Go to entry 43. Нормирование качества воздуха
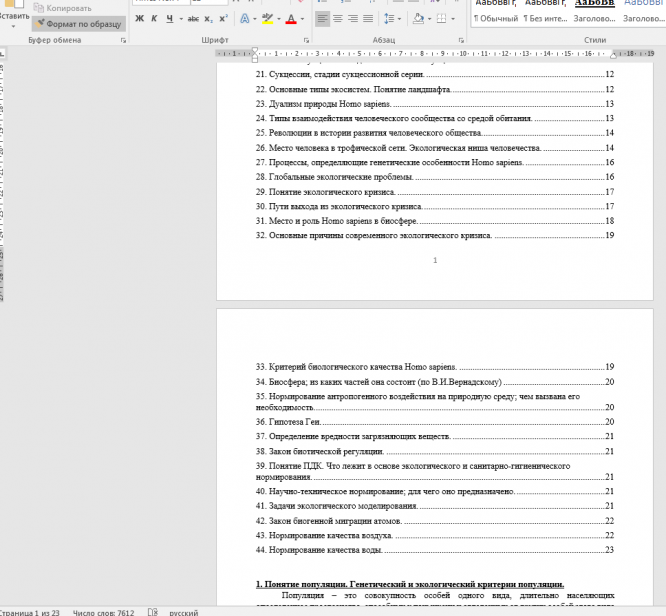 point(435,535)
